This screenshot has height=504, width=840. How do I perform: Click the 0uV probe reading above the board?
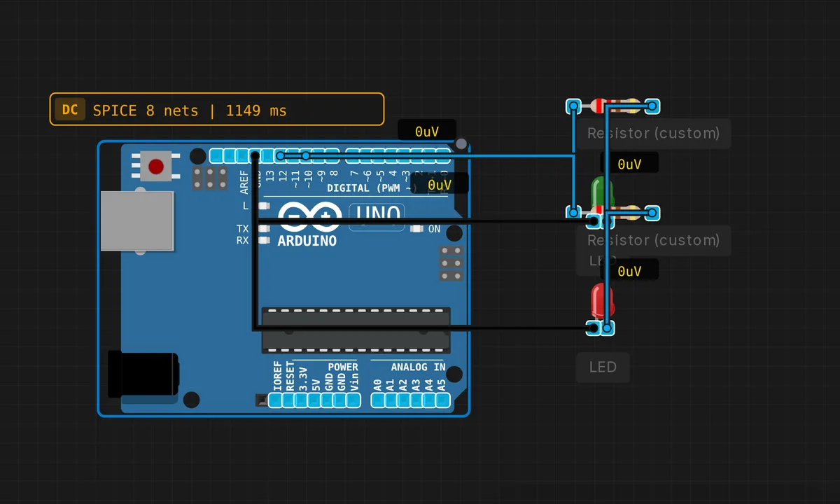pyautogui.click(x=427, y=131)
